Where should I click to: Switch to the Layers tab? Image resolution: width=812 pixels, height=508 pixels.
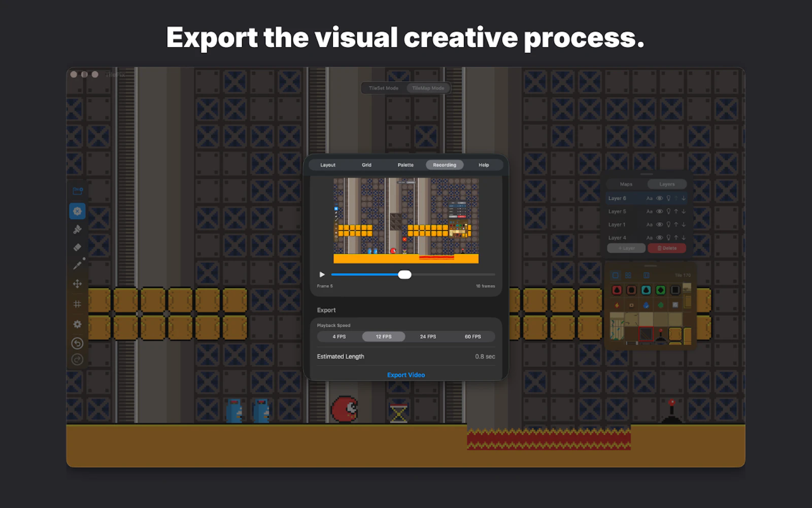pyautogui.click(x=667, y=184)
